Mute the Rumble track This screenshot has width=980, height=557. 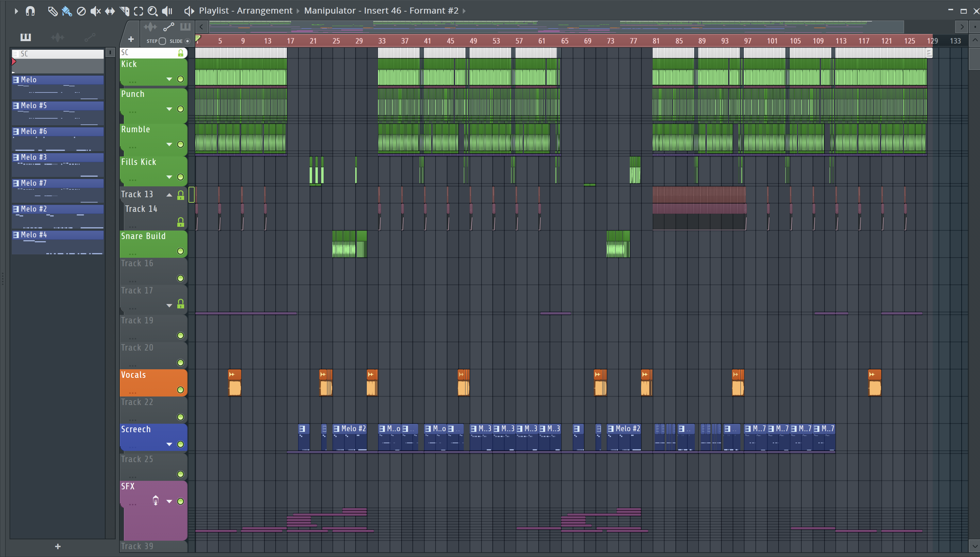click(x=180, y=144)
